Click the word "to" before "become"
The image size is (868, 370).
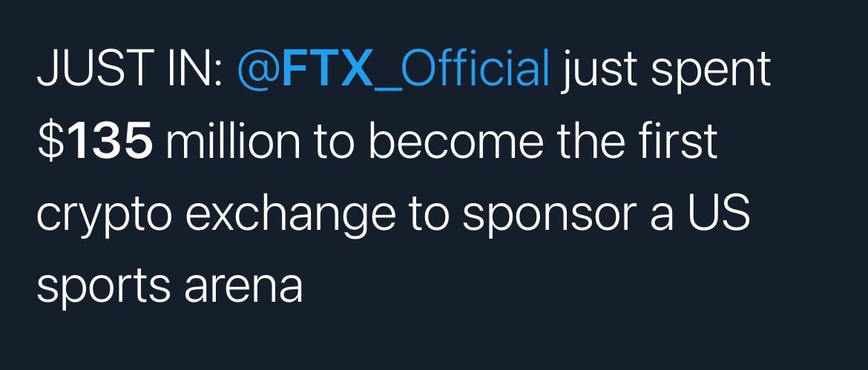[x=335, y=142]
